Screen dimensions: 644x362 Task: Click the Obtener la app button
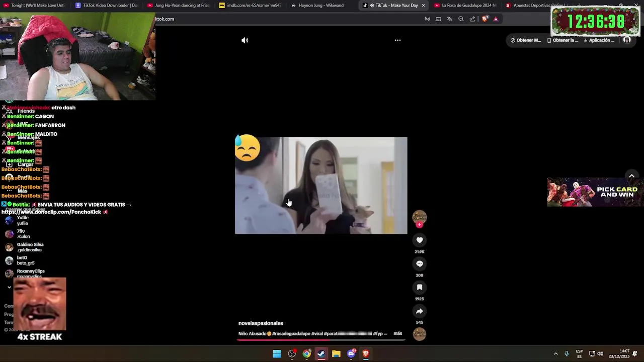[562, 40]
